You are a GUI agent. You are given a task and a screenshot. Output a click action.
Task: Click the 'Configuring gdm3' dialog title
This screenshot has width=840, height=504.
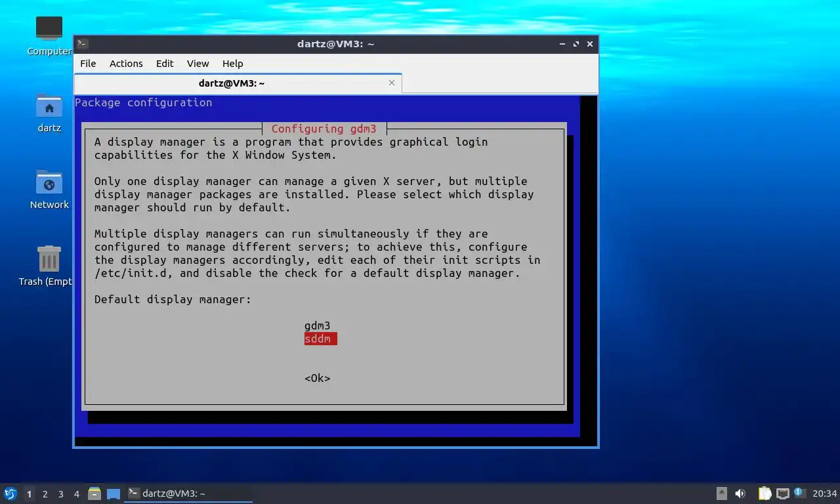[324, 129]
